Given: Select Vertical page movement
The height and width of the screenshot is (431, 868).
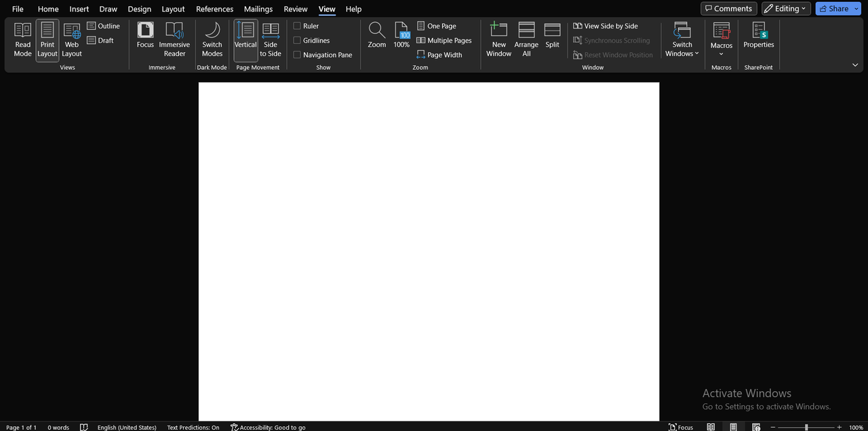Looking at the screenshot, I should [x=245, y=40].
